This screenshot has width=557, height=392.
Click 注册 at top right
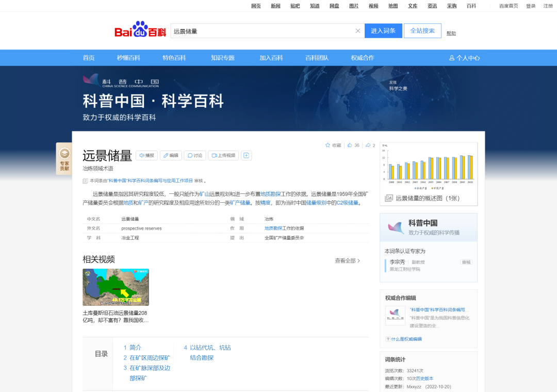(x=548, y=6)
